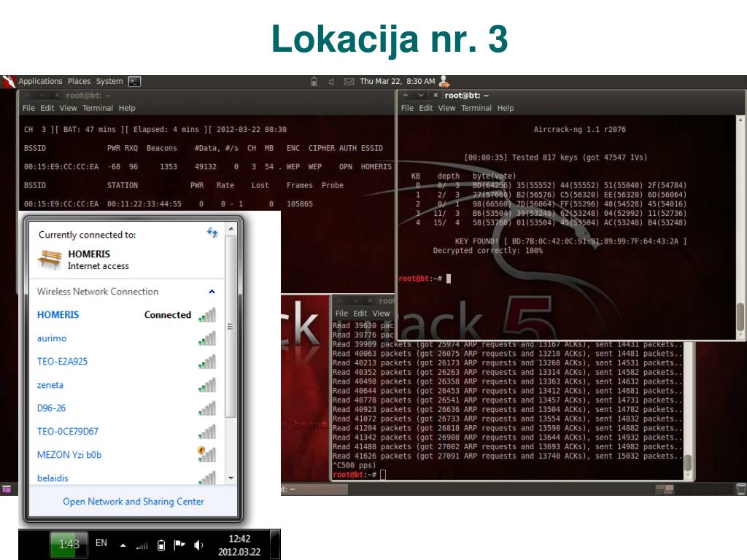Click the network list scrollbar thumb
Image resolution: width=747 pixels, height=560 pixels.
pos(231,327)
